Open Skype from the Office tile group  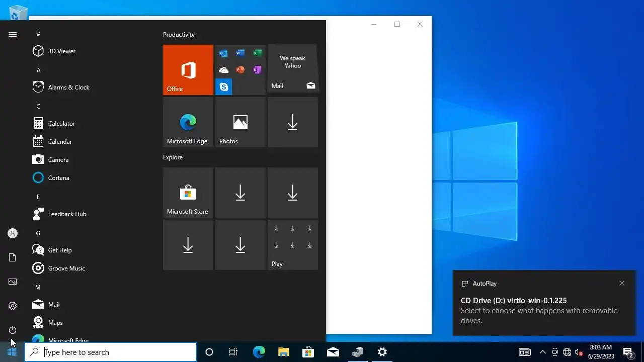point(224,87)
